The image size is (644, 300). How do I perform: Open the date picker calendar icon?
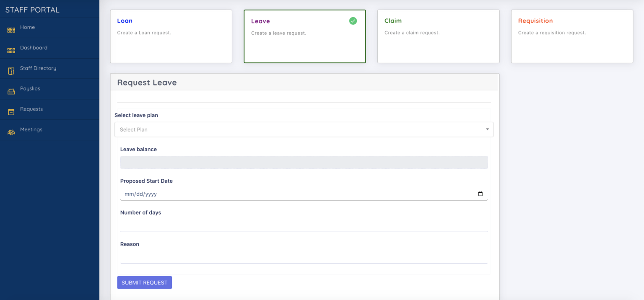[480, 194]
